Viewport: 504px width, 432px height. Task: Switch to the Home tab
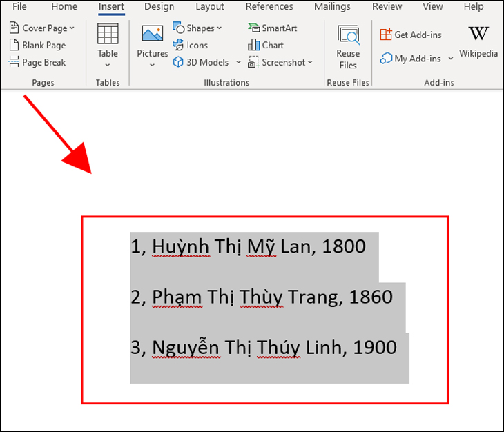click(x=64, y=6)
